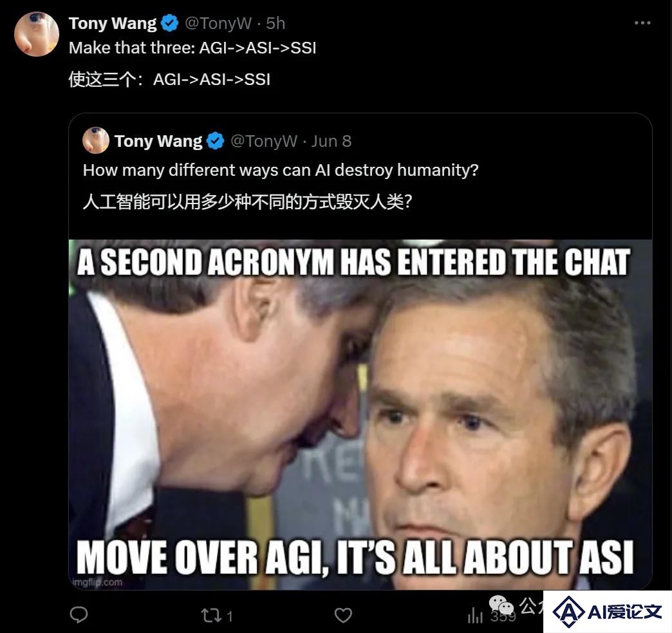Click the verified badge in quoted tweet

215,141
